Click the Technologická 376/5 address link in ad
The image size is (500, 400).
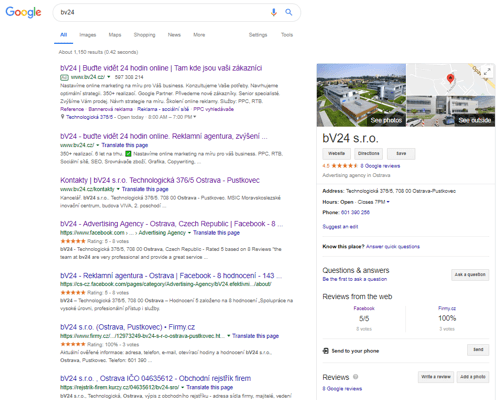point(89,117)
